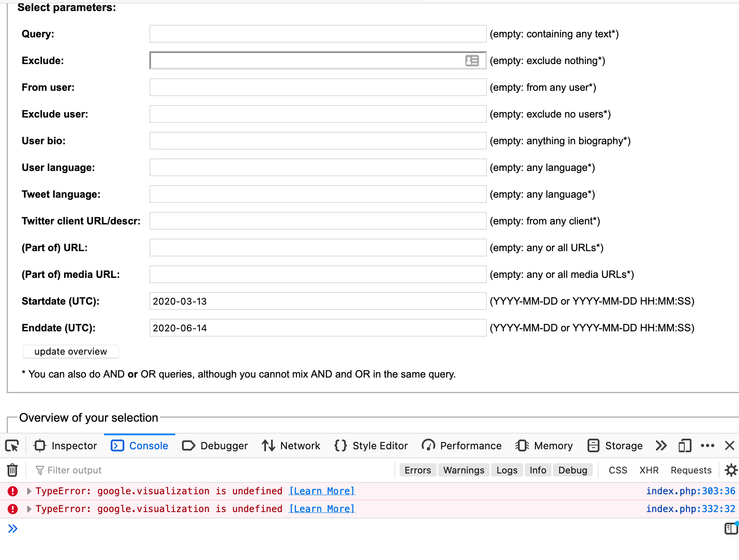Open the hidden panels chevron menu
The width and height of the screenshot is (739, 560).
click(x=661, y=446)
